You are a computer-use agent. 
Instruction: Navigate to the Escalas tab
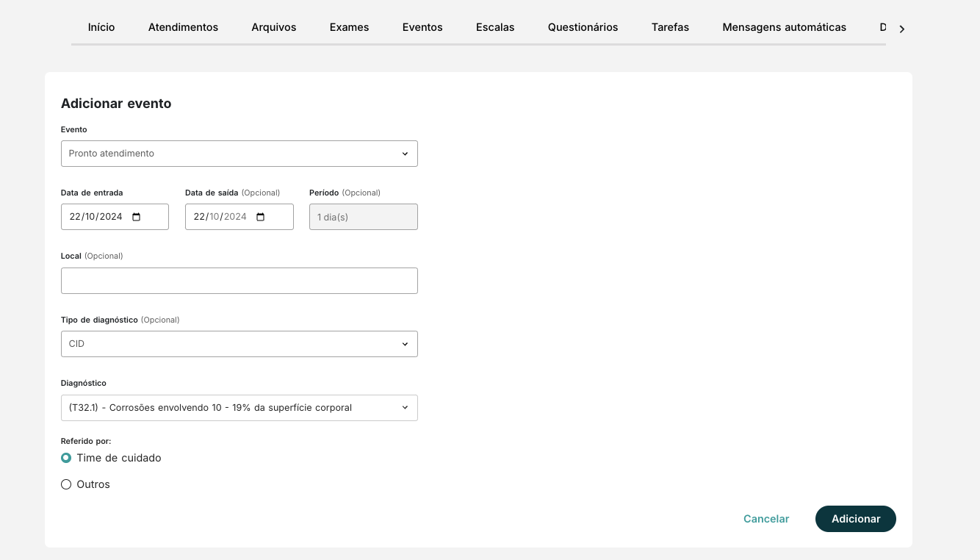click(495, 27)
